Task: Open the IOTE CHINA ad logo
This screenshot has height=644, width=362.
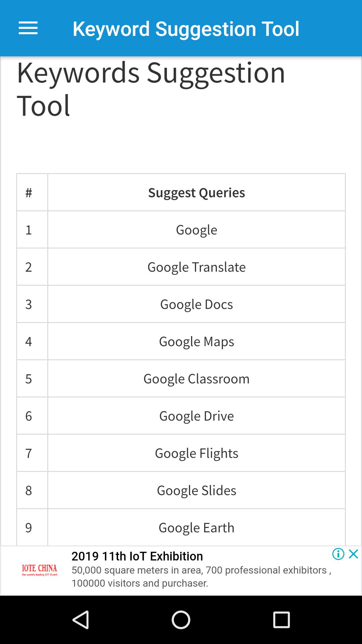Action: (x=40, y=570)
